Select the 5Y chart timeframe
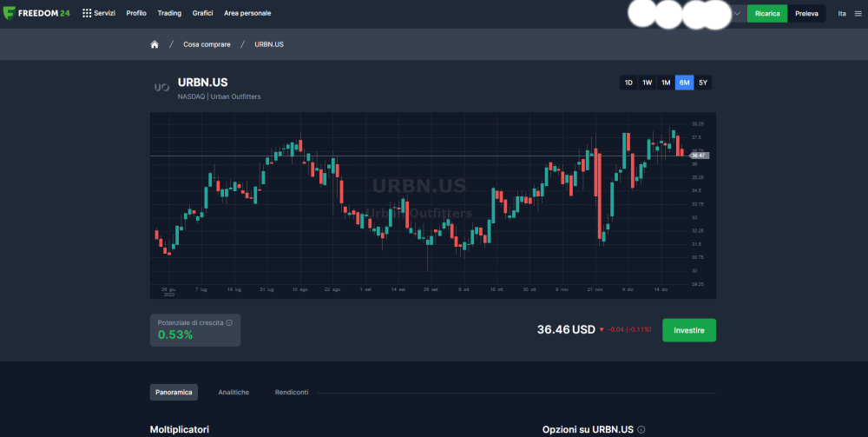This screenshot has width=868, height=437. tap(703, 83)
